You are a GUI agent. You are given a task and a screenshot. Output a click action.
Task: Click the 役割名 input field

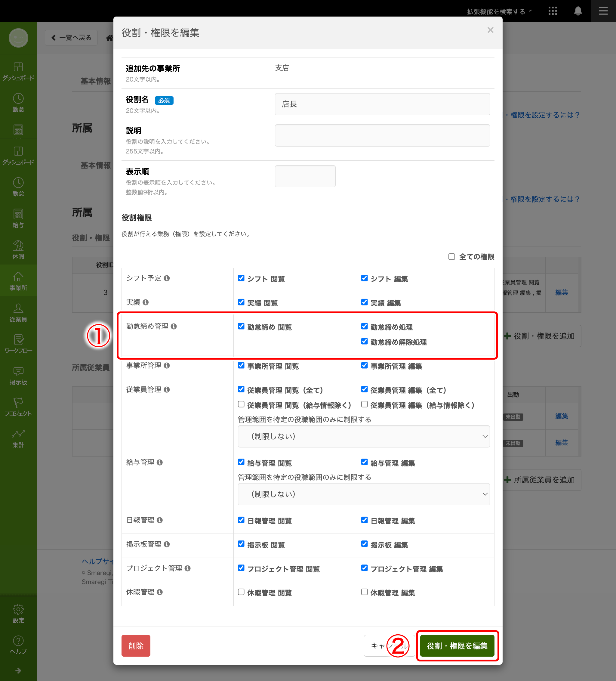click(382, 104)
